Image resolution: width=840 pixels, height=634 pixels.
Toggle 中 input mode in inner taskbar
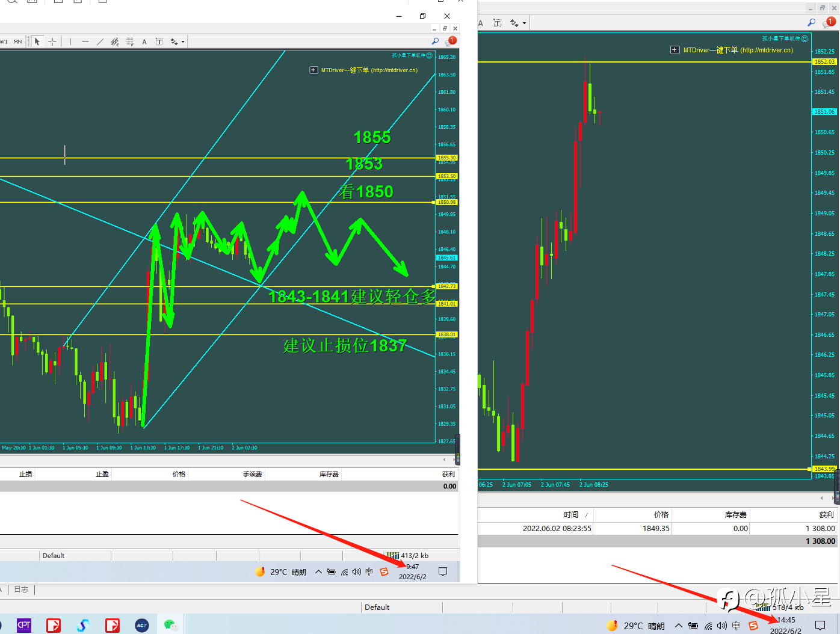click(x=369, y=571)
